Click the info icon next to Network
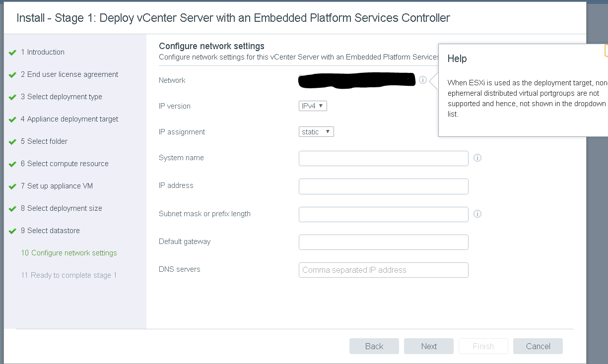Viewport: 608px width, 364px height. click(422, 80)
